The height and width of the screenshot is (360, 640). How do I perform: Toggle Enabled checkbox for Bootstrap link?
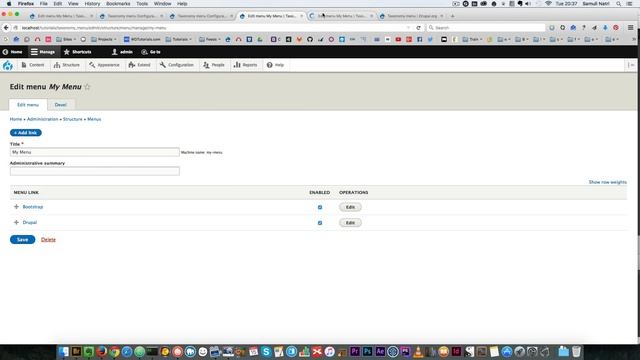click(320, 207)
